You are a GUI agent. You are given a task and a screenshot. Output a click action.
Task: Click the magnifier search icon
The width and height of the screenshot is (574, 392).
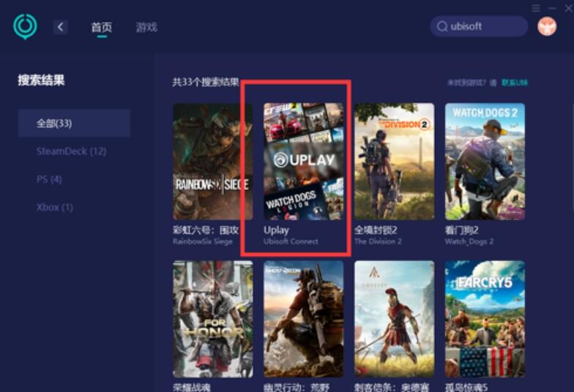442,26
